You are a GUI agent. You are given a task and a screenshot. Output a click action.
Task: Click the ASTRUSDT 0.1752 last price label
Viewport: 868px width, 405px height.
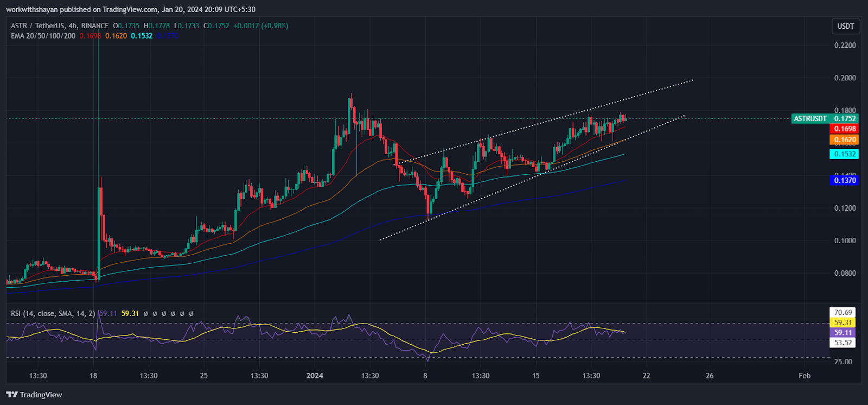coord(825,118)
